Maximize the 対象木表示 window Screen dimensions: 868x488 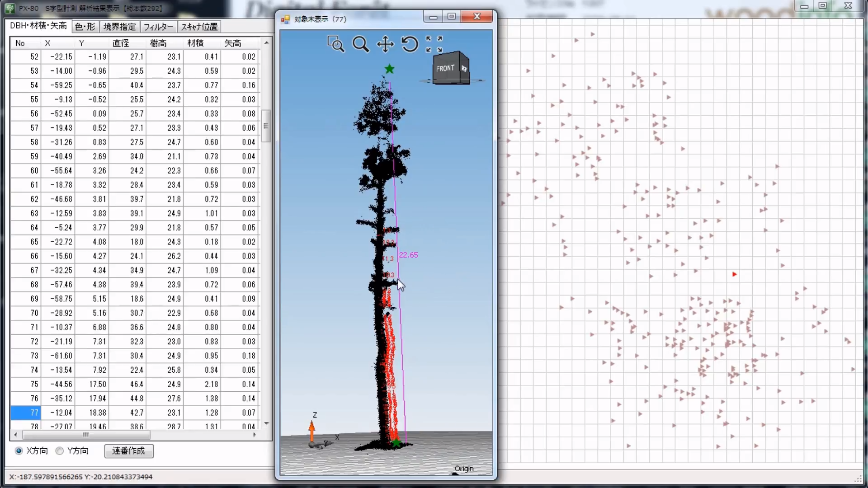[x=451, y=17]
